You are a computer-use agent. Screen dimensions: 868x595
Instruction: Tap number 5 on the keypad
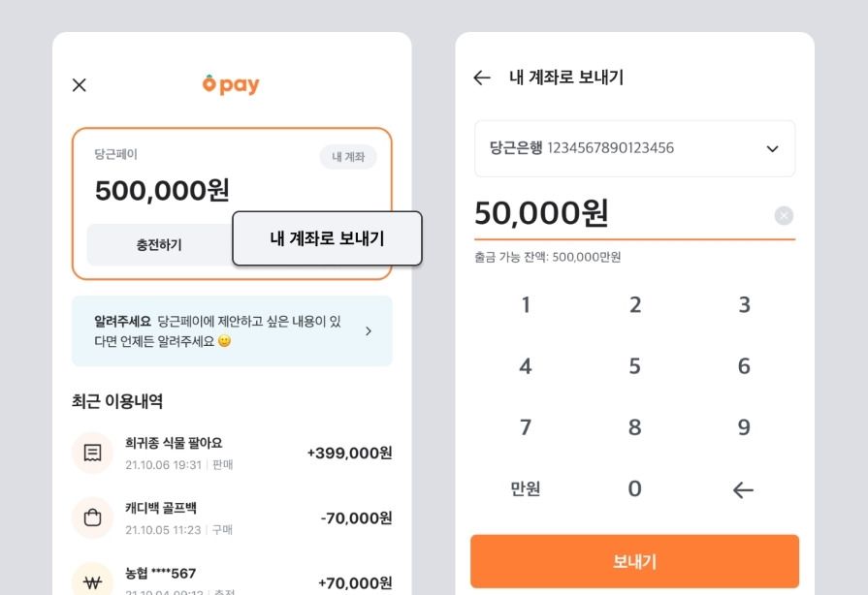click(x=635, y=367)
